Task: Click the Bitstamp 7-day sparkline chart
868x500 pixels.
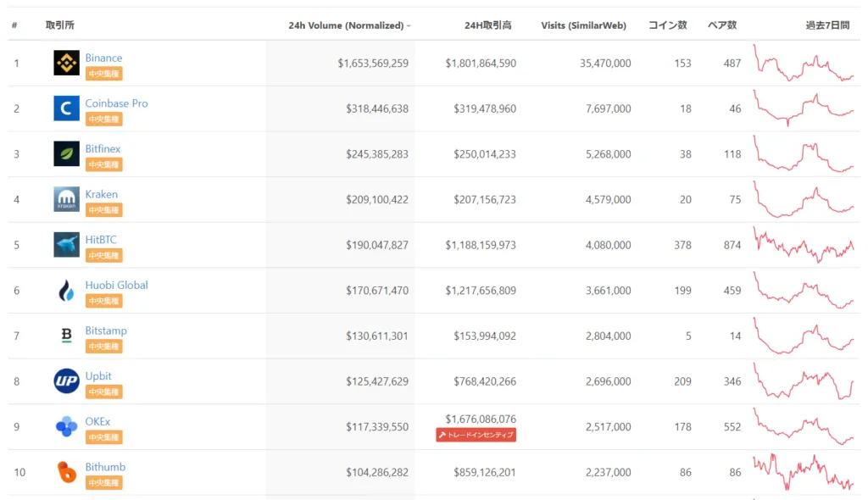Action: pyautogui.click(x=804, y=336)
